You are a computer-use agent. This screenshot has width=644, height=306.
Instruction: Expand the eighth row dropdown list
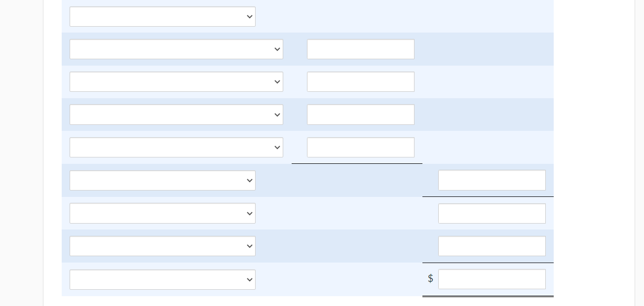point(162,246)
